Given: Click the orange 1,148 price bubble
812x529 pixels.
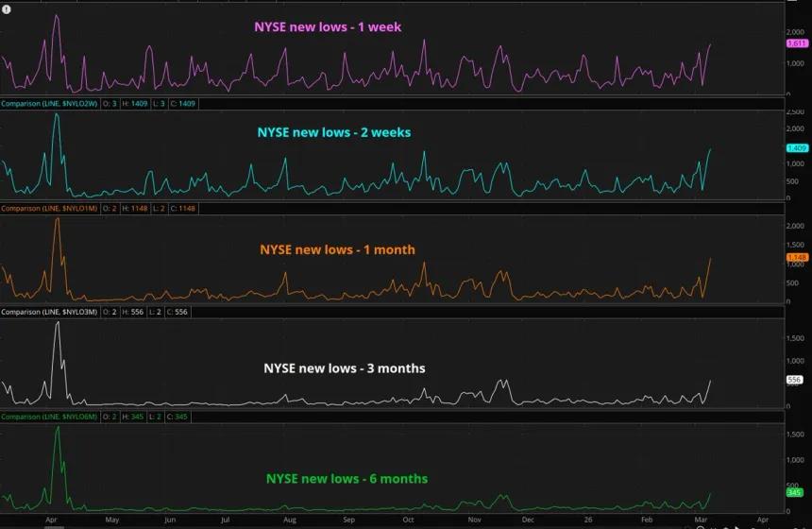Looking at the screenshot, I should [x=797, y=257].
